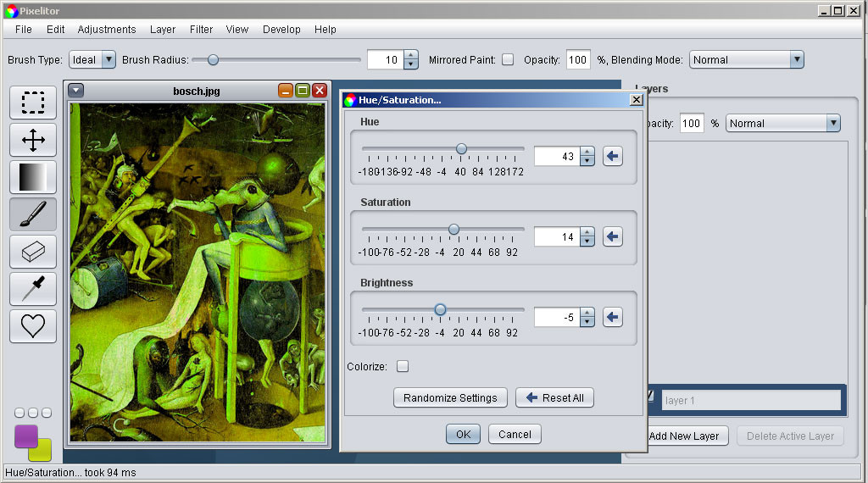Open the Adjustments menu
Screen dimensions: 868x483
[x=107, y=30]
